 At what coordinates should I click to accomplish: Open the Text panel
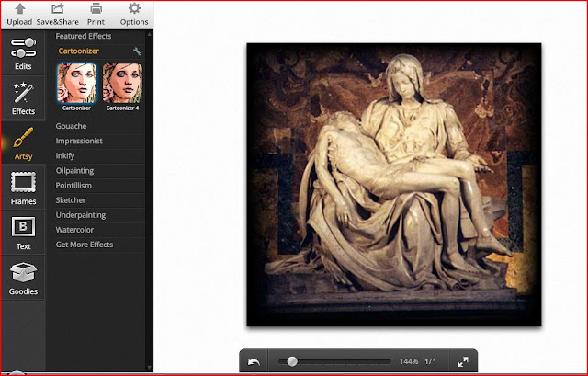click(x=23, y=233)
